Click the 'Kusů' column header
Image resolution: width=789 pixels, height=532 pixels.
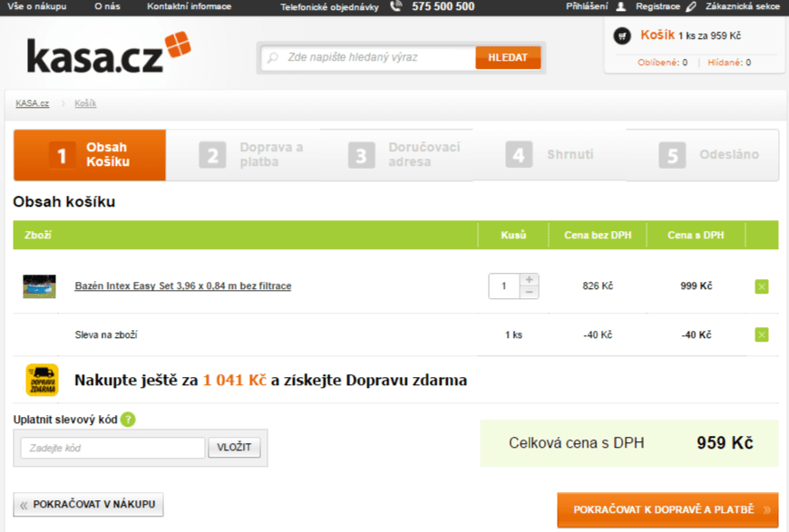(513, 236)
